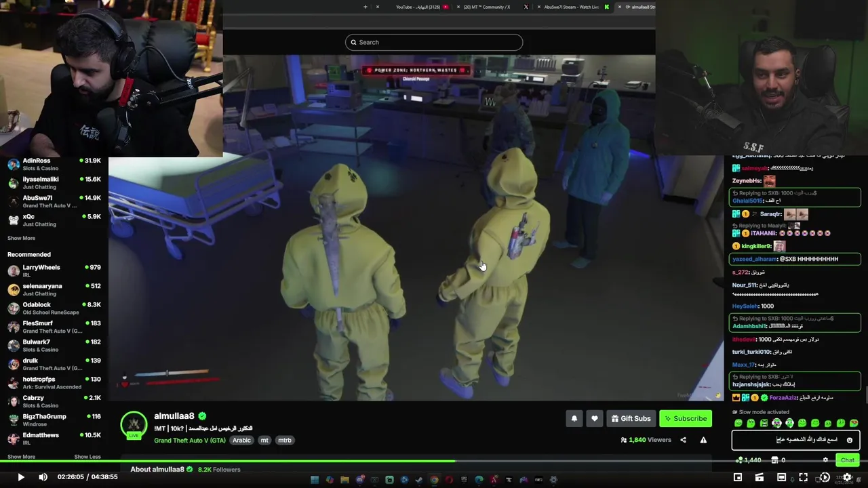Screen dimensions: 868x488
Task: Click the green Subscribe button
Action: 685,419
